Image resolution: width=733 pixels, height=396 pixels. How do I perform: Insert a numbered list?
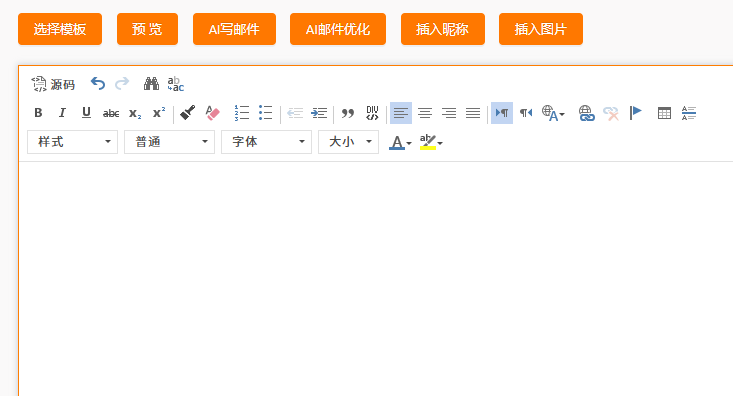pyautogui.click(x=242, y=113)
